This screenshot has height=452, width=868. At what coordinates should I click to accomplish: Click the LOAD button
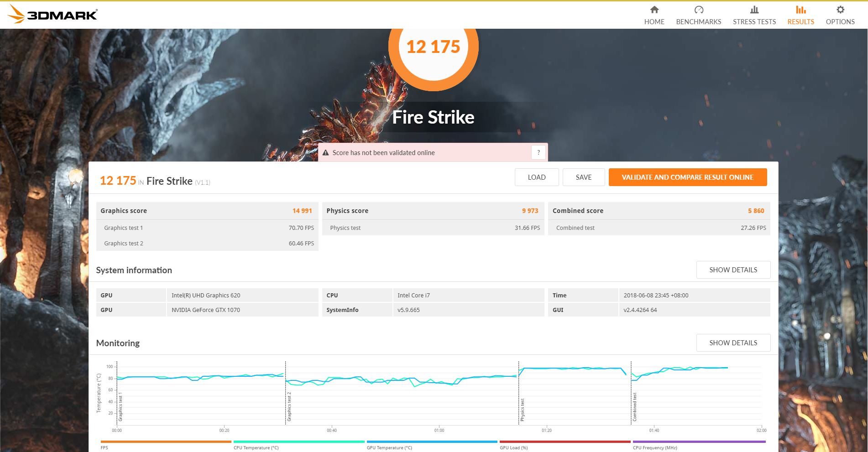point(537,177)
